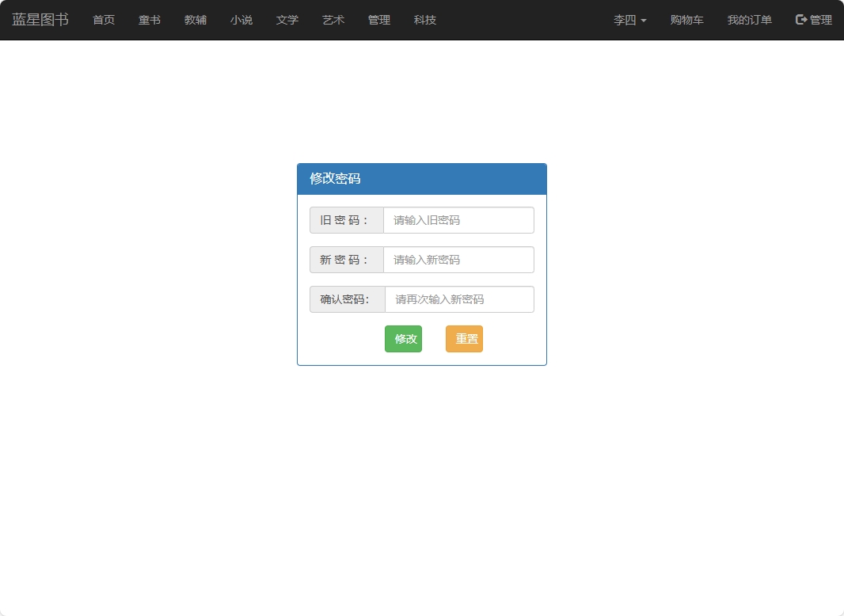Reset the form with 重置
Viewport: 844px width, 616px height.
464,338
